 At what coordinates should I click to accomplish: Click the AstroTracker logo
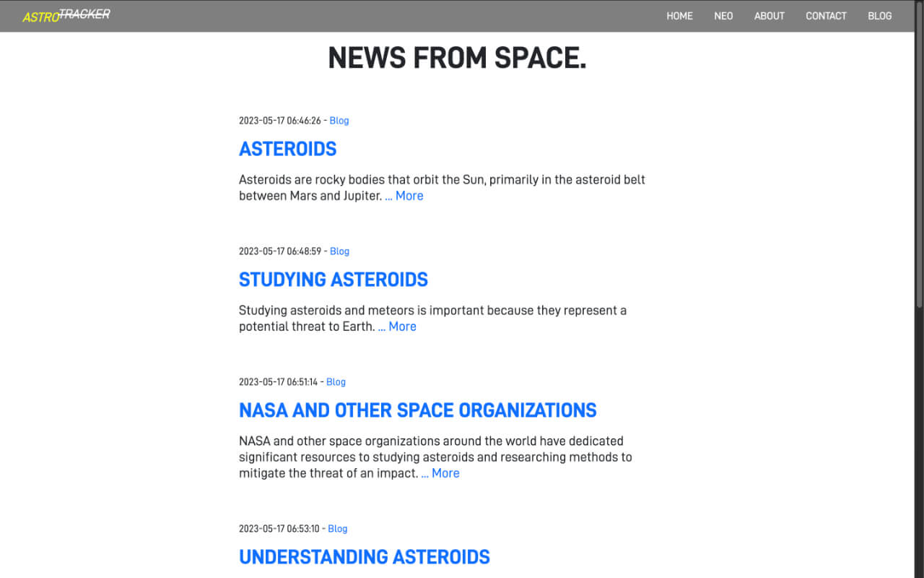click(x=65, y=14)
